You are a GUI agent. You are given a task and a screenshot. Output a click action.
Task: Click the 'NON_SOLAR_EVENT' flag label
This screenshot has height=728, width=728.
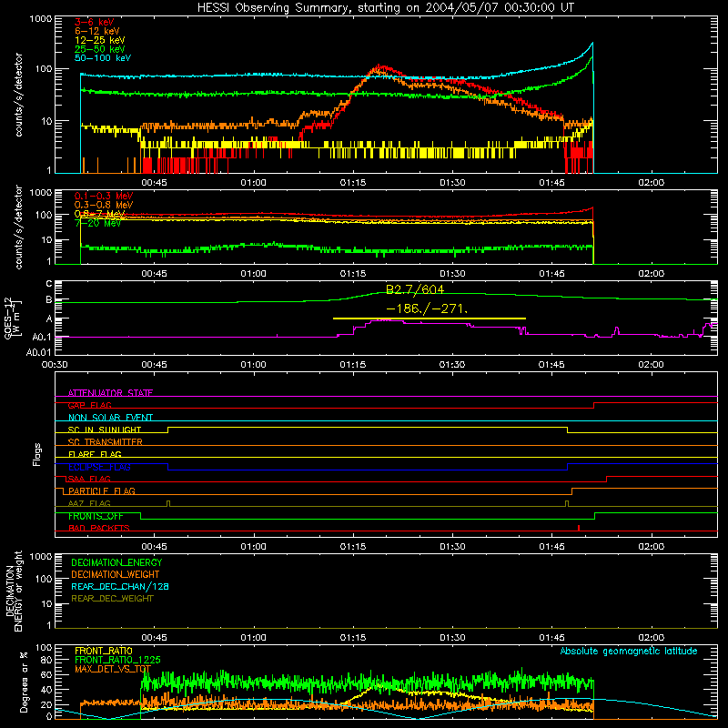(x=110, y=418)
